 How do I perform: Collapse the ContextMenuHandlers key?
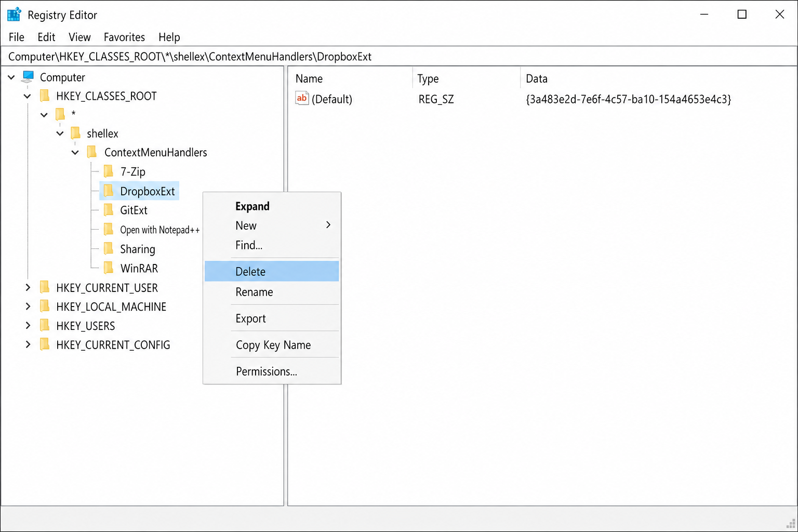point(75,152)
